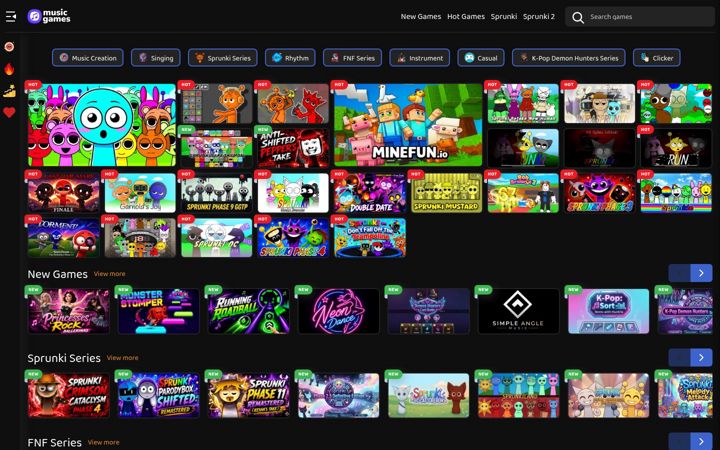Collapse the sidebar with the hamburger icon
Screen dimensions: 720x450
tap(11, 17)
